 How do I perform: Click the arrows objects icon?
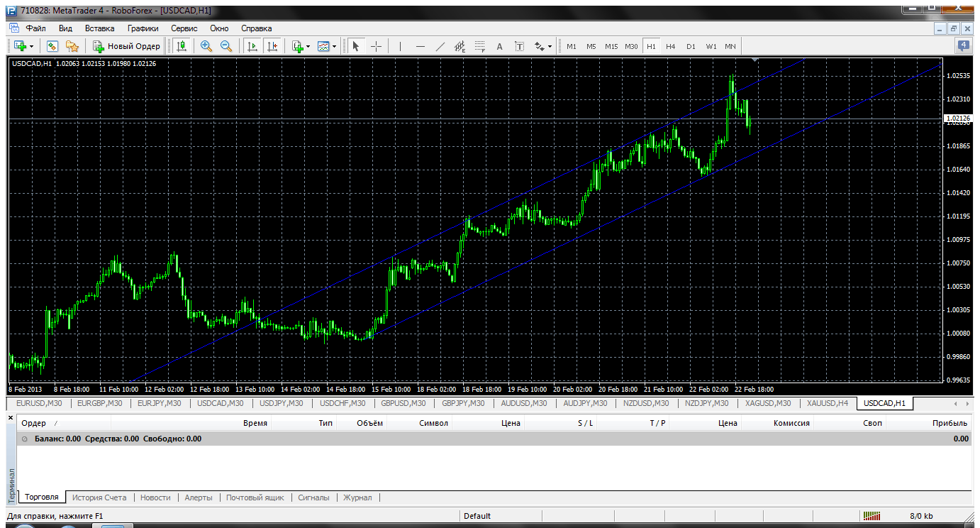point(539,46)
